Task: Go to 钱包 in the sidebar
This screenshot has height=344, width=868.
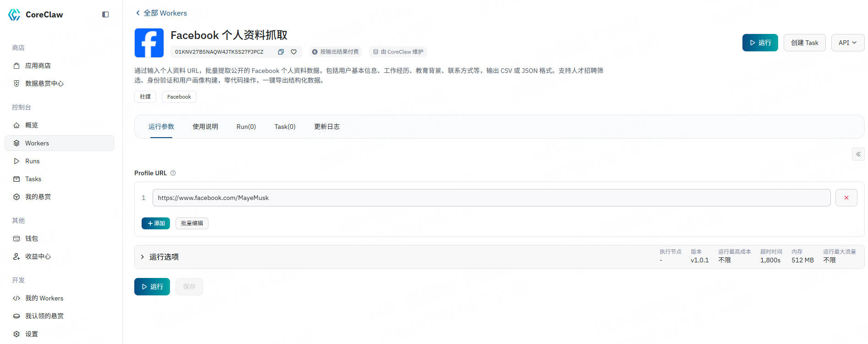Action: pos(32,239)
